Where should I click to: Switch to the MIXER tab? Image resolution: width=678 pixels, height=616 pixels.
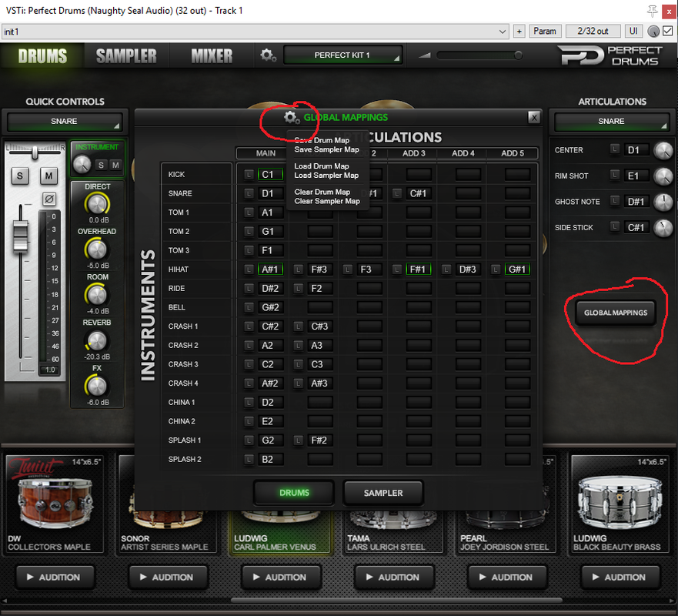coord(212,55)
